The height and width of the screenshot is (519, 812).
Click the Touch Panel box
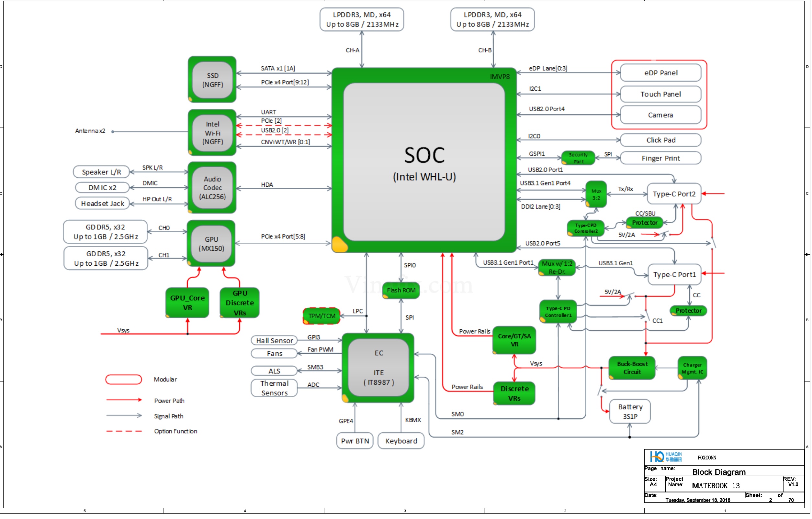pyautogui.click(x=660, y=94)
